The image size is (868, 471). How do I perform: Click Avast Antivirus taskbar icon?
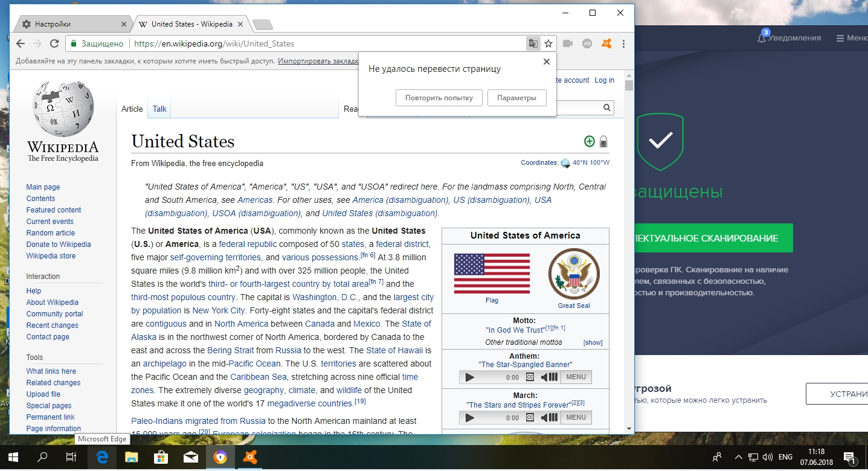pos(249,457)
